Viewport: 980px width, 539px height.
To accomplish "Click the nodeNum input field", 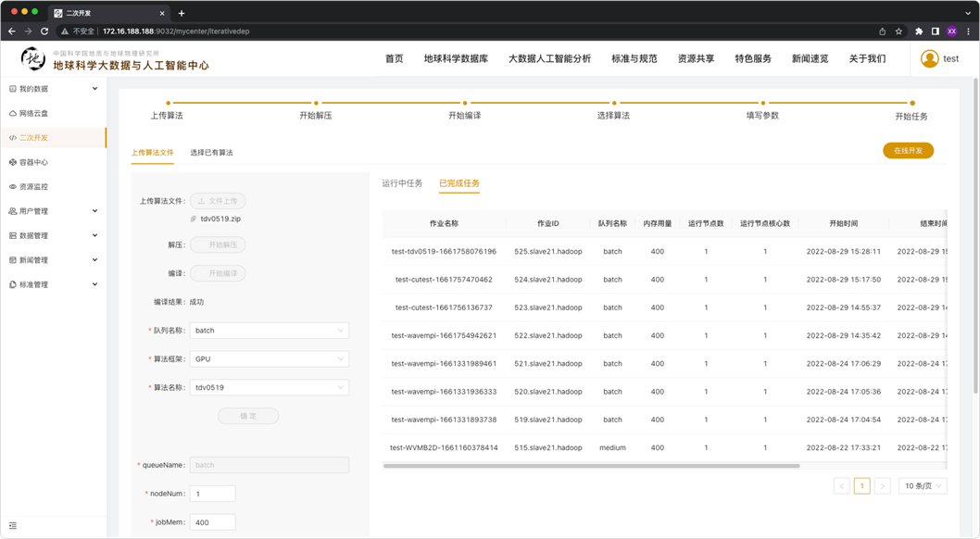I will pos(212,494).
